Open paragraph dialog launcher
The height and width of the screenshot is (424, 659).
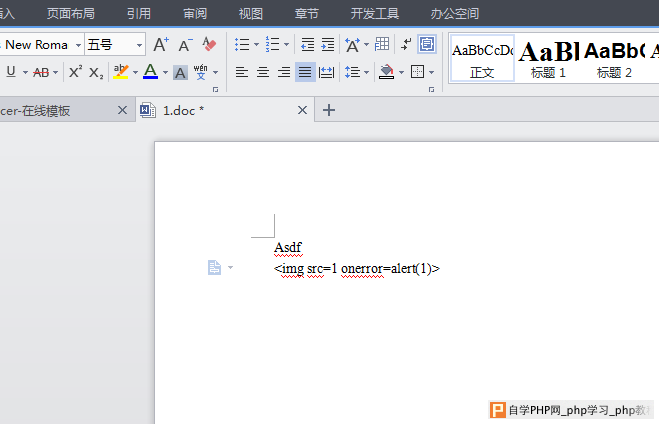432,90
